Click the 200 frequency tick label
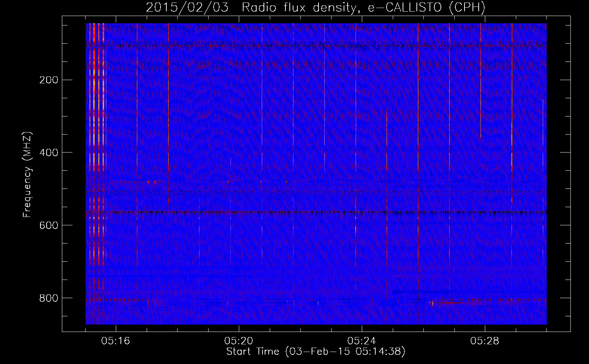 pos(48,80)
